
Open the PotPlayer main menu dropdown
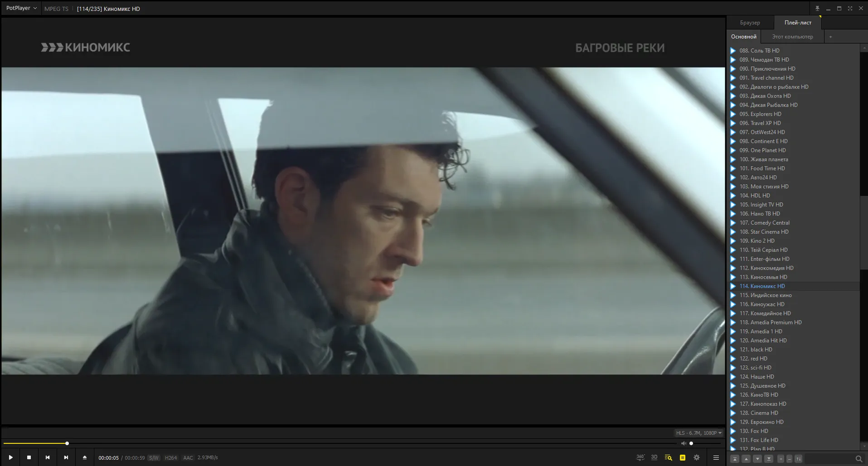(x=21, y=8)
